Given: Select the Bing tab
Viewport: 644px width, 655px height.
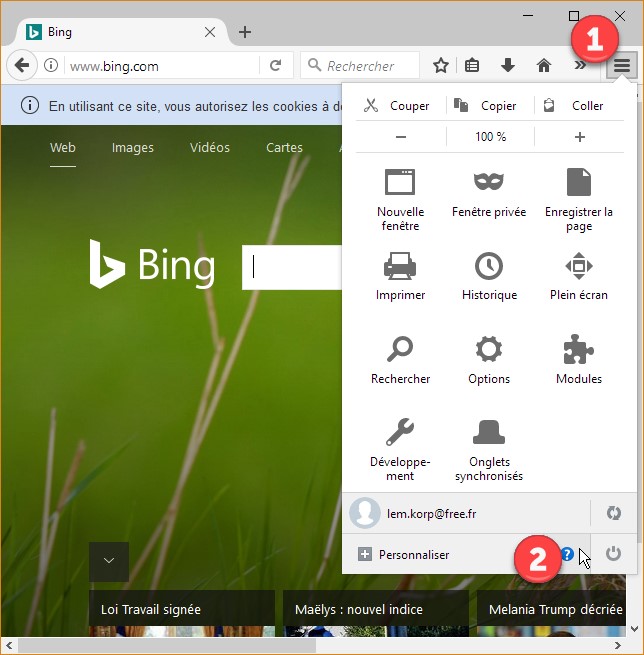Looking at the screenshot, I should pyautogui.click(x=121, y=32).
